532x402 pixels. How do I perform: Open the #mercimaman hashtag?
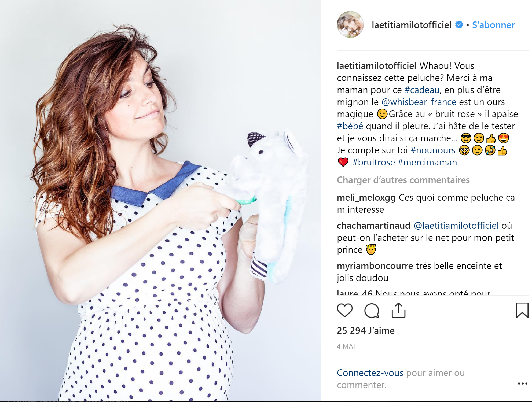point(427,162)
